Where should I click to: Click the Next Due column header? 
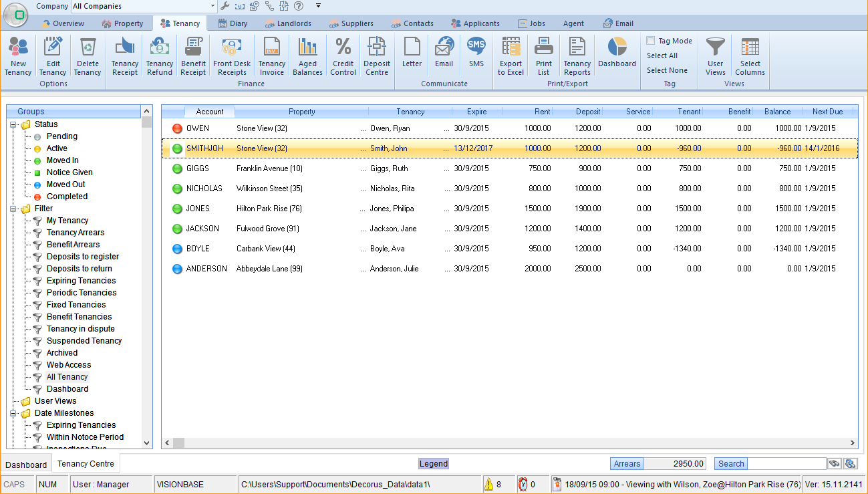828,112
